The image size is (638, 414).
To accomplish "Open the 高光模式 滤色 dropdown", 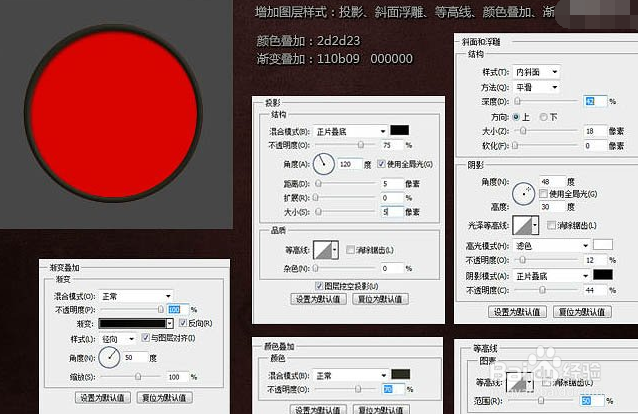I will point(551,245).
